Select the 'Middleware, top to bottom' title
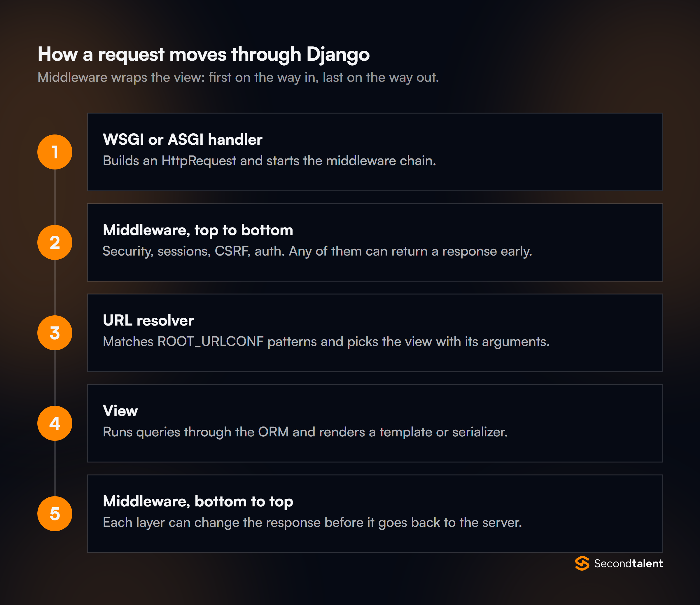 (x=198, y=230)
